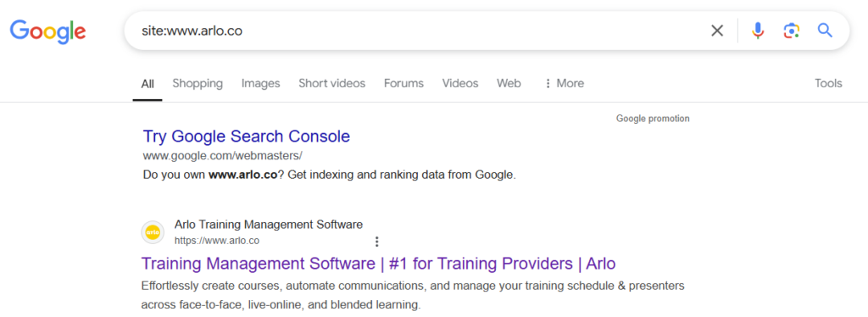Start voice search with microphone icon
The height and width of the screenshot is (317, 868).
pos(758,31)
